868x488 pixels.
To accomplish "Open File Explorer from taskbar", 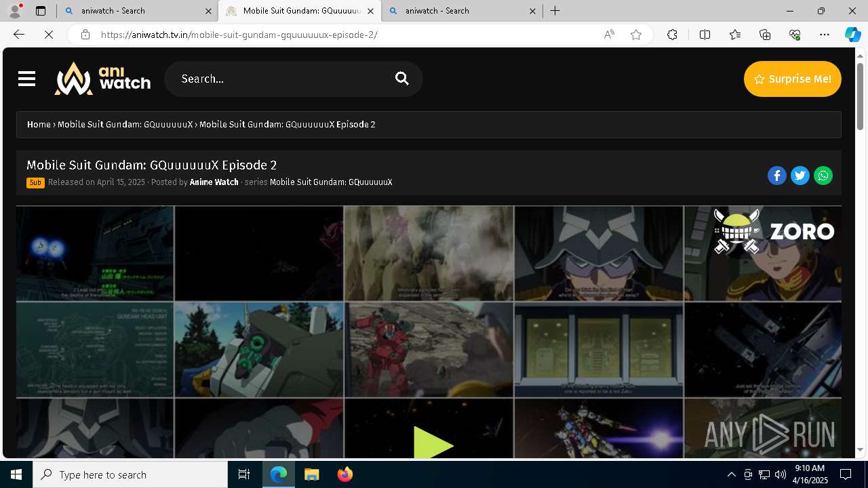I will coord(312,474).
